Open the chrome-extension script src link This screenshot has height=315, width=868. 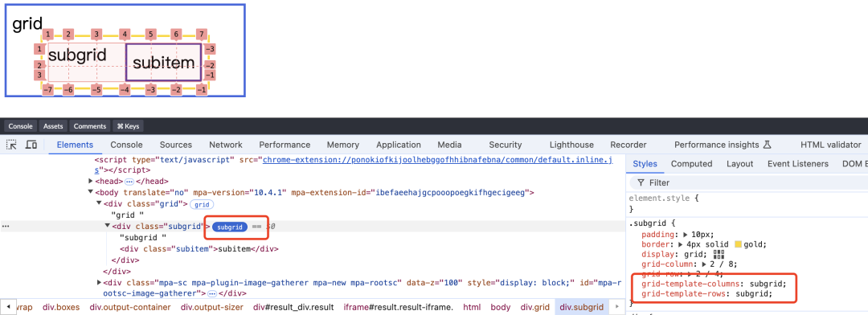pyautogui.click(x=437, y=160)
